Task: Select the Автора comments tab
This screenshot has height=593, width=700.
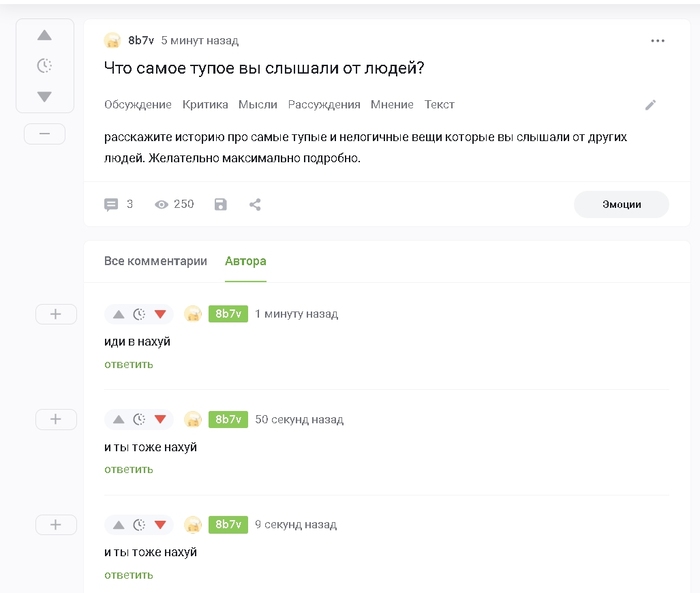Action: click(x=246, y=261)
